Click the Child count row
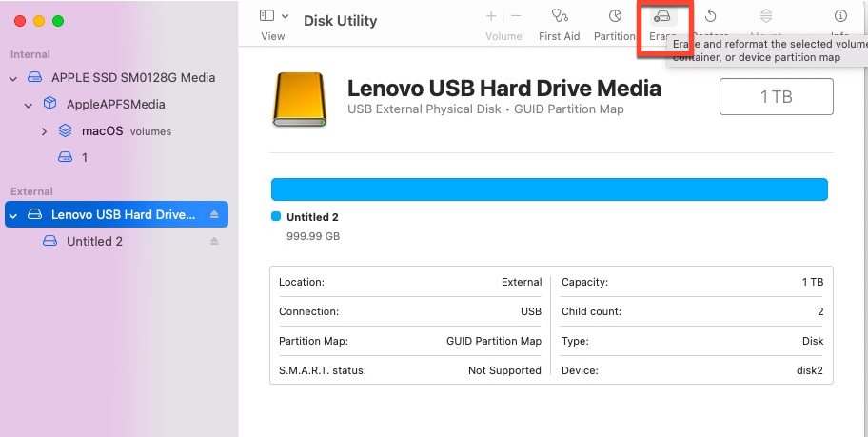The image size is (868, 437). coord(692,311)
